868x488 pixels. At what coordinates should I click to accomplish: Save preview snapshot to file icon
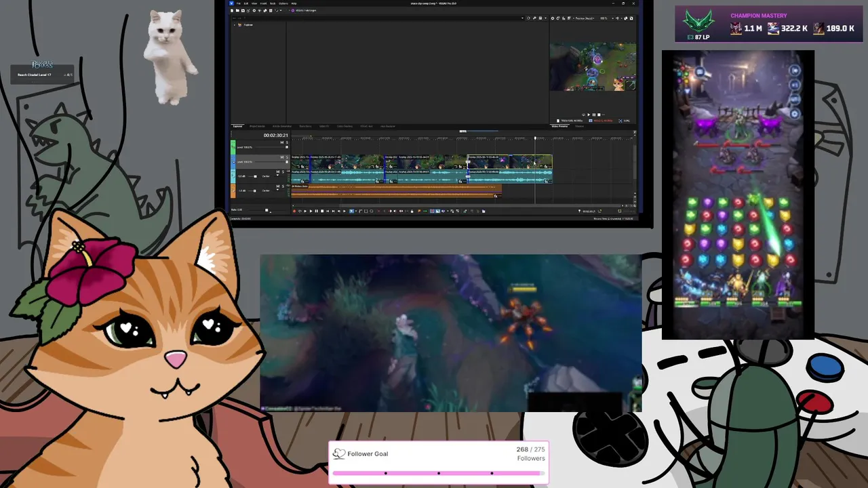[x=631, y=18]
